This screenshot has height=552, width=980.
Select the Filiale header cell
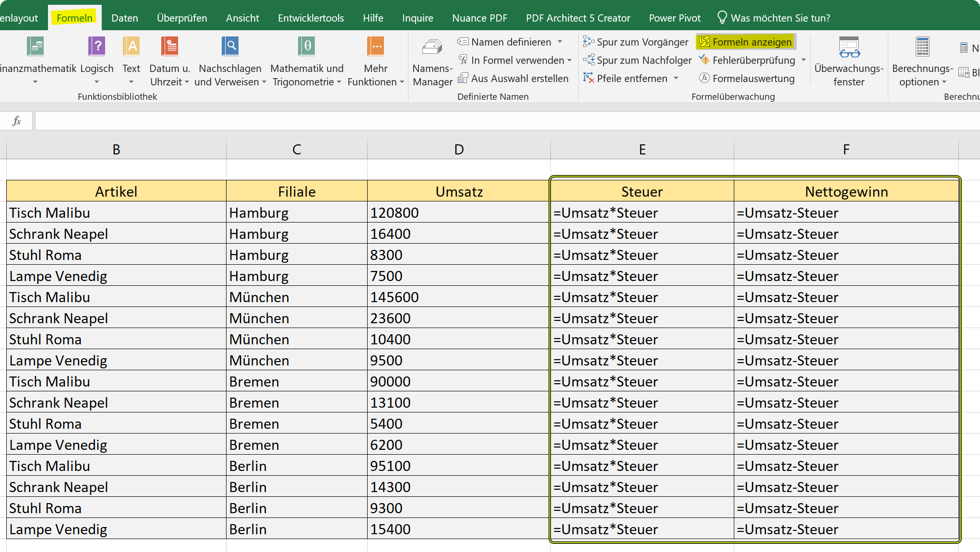coord(297,191)
